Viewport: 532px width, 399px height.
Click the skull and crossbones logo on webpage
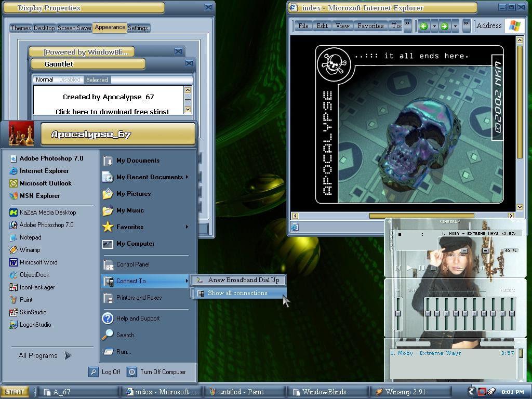pos(334,64)
